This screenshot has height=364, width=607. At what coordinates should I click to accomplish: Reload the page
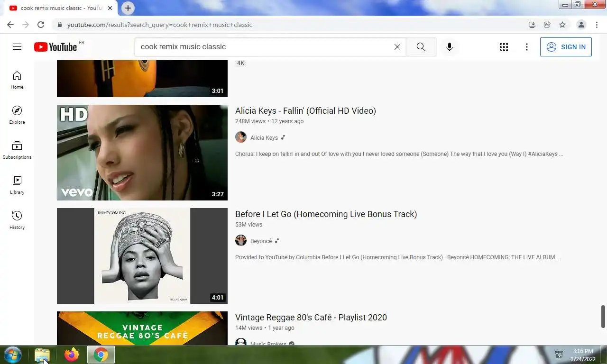(41, 25)
